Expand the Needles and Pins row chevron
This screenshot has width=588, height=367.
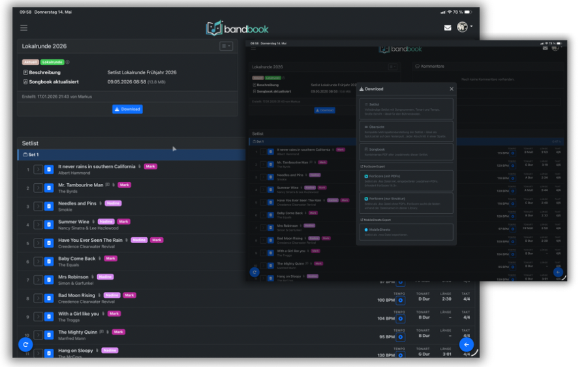pyautogui.click(x=38, y=207)
